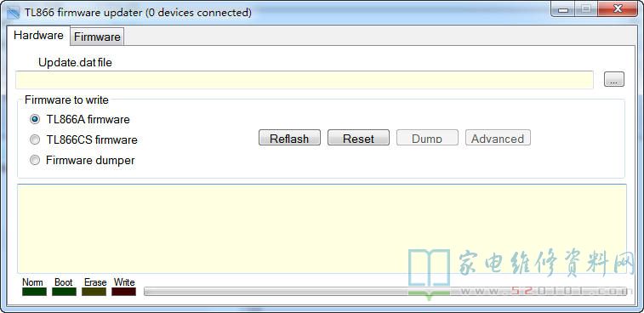
Task: Click the disabled Dump button
Action: (427, 138)
